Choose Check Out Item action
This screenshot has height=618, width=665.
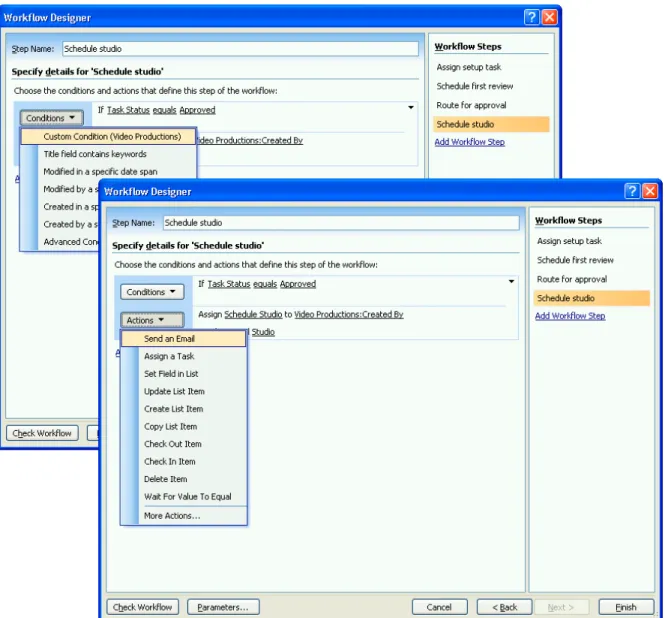click(183, 444)
